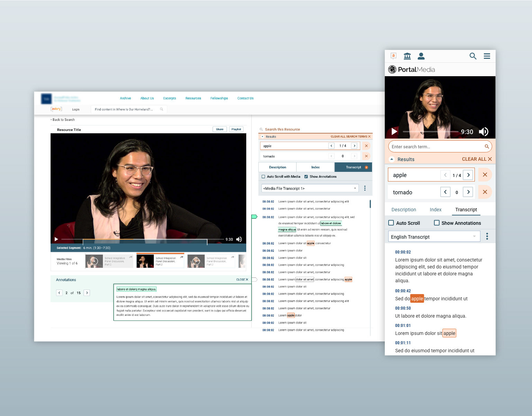Seek on the mobile video progress bar
Image resolution: width=532 pixels, height=416 pixels.
tap(431, 132)
